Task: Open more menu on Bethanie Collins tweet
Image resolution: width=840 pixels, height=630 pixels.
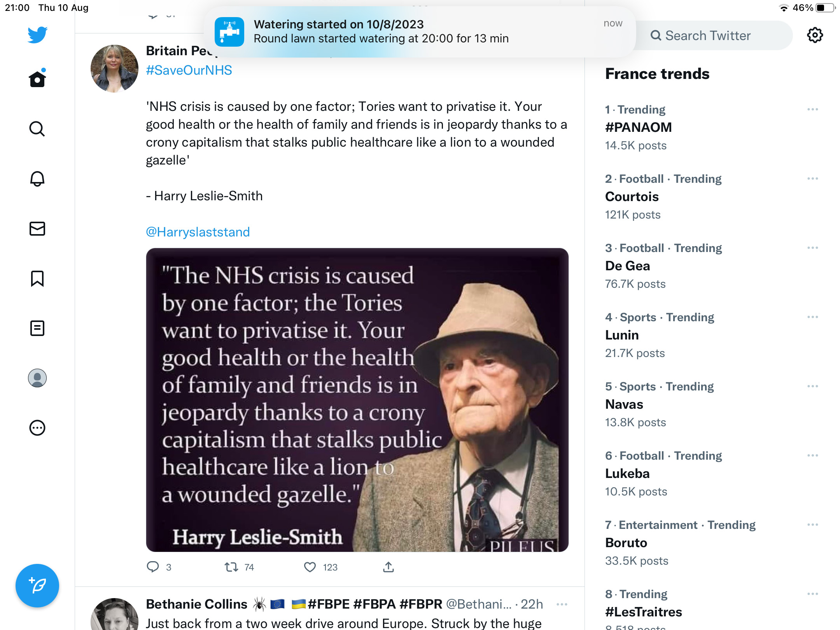Action: (562, 604)
